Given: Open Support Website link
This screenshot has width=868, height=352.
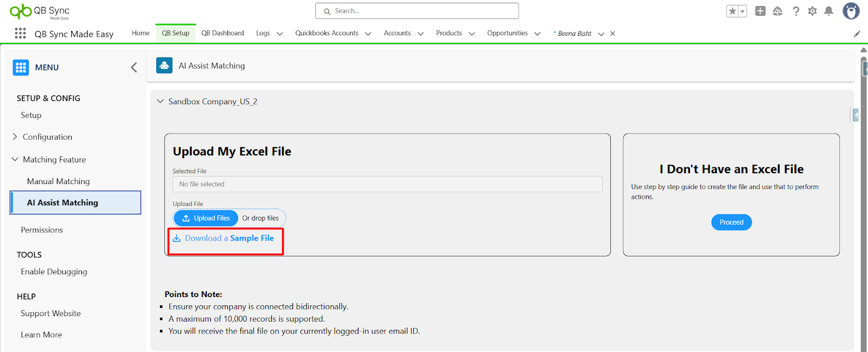Looking at the screenshot, I should [50, 313].
